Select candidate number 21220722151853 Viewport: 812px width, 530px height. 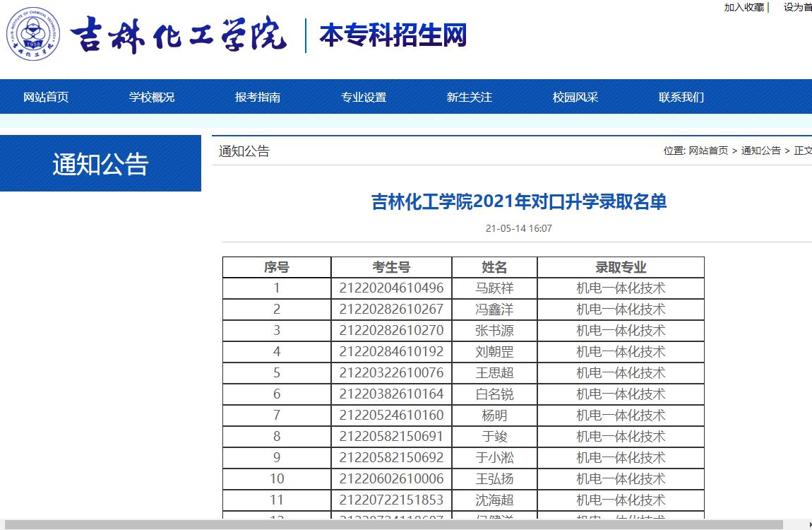point(391,500)
